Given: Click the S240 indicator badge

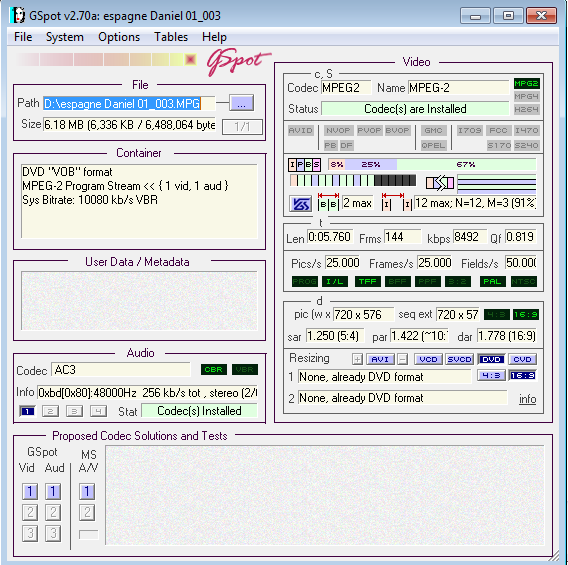Looking at the screenshot, I should point(527,145).
